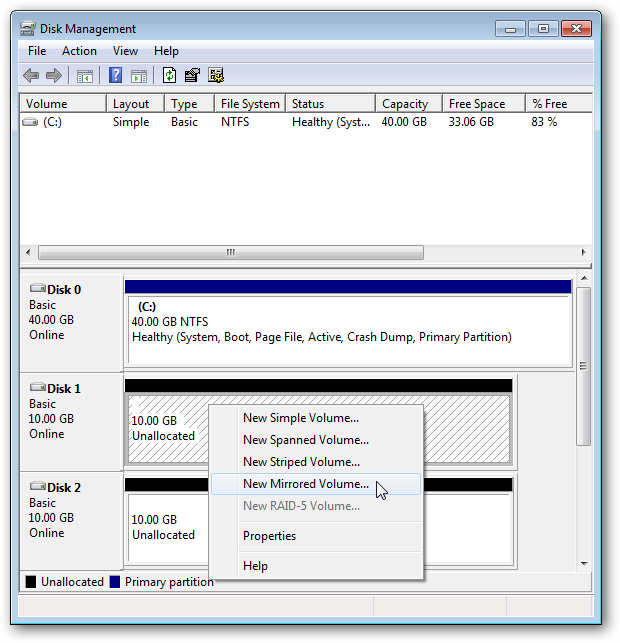
Task: Click the blue Primary partition legend swatch
Action: coord(115,582)
